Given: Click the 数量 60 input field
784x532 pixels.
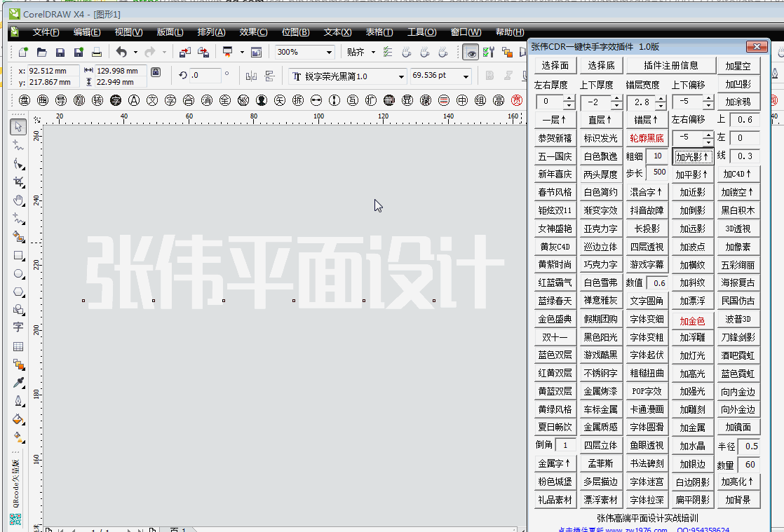Looking at the screenshot, I should [748, 465].
